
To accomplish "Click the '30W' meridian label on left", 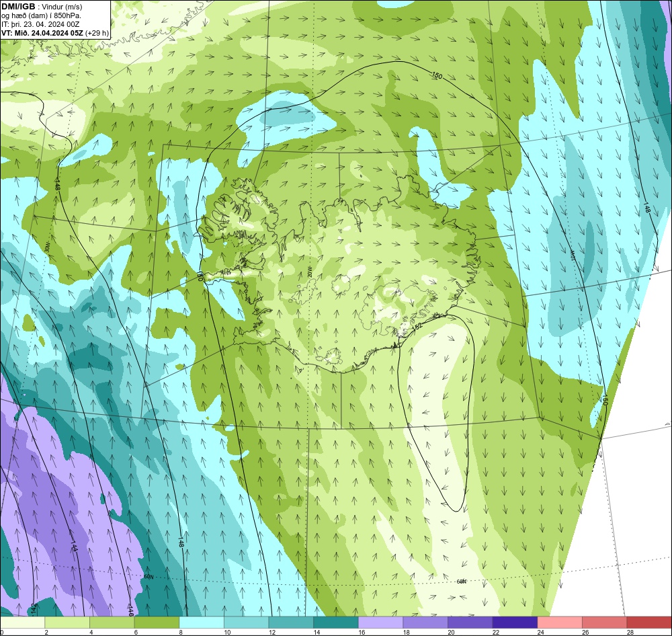I will tap(47, 247).
